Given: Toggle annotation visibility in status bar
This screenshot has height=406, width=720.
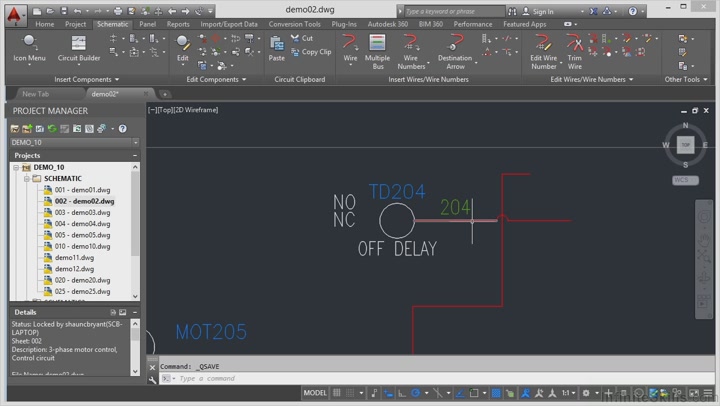Looking at the screenshot, I should click(525, 393).
